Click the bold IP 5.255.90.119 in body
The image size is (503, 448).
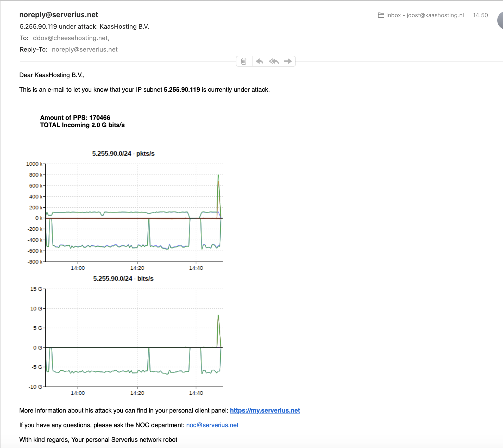182,90
